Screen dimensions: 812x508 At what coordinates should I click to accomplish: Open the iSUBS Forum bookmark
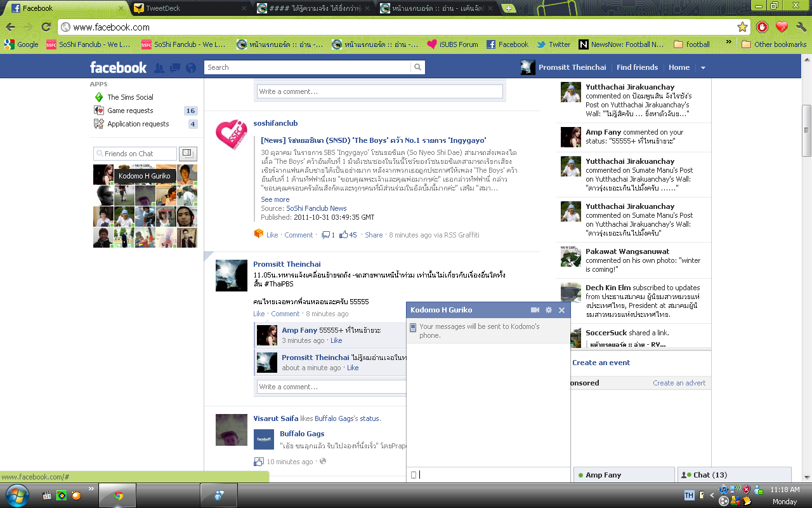452,44
